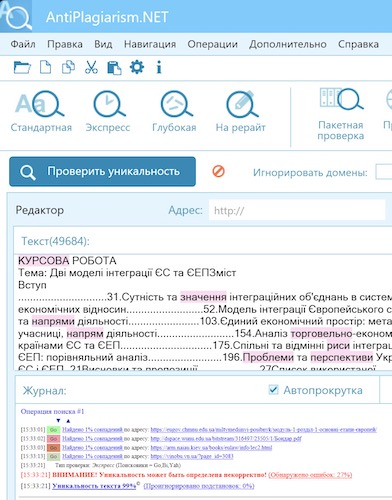Screen dimensions: 392x500
Task: Click highlighted word Проблеми in text
Action: tap(268, 357)
